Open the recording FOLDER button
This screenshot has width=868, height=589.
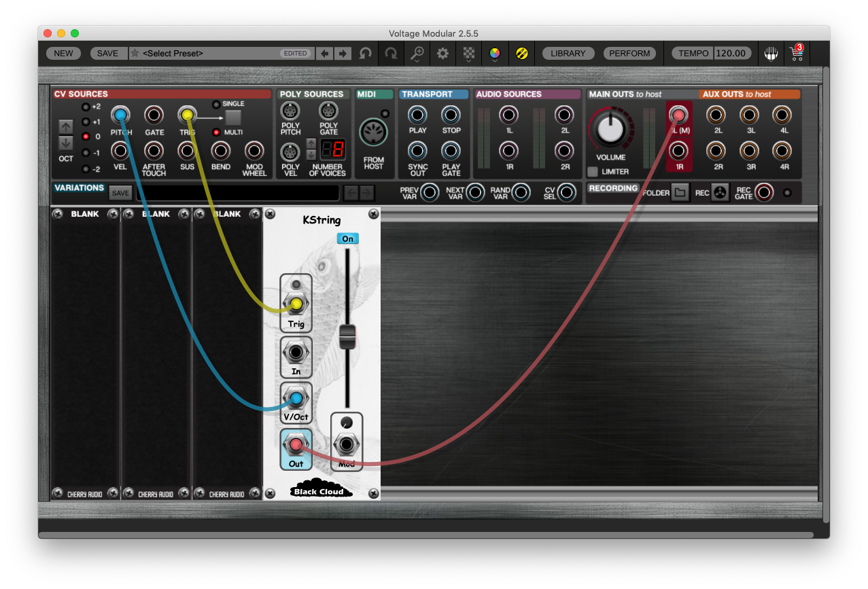tap(680, 194)
